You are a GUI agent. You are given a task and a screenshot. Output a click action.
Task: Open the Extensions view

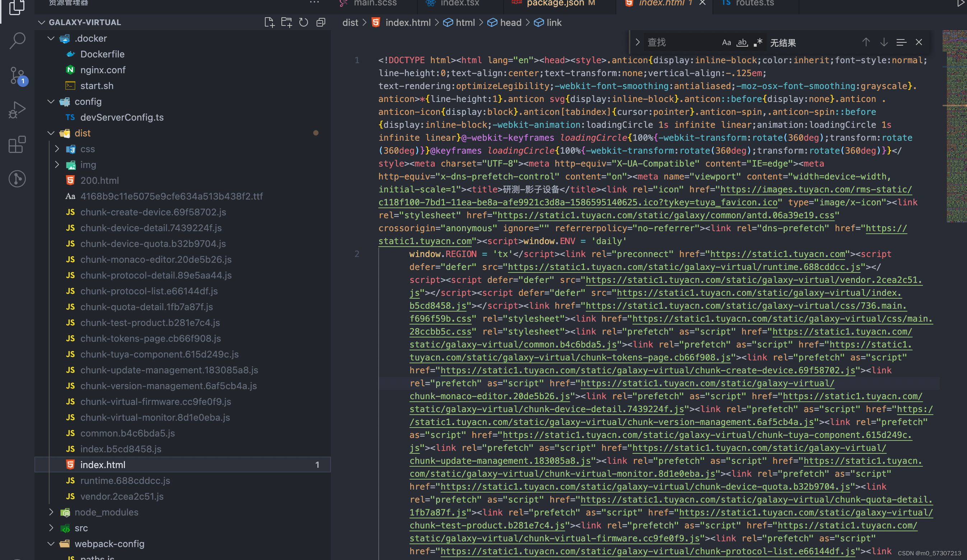tap(17, 144)
